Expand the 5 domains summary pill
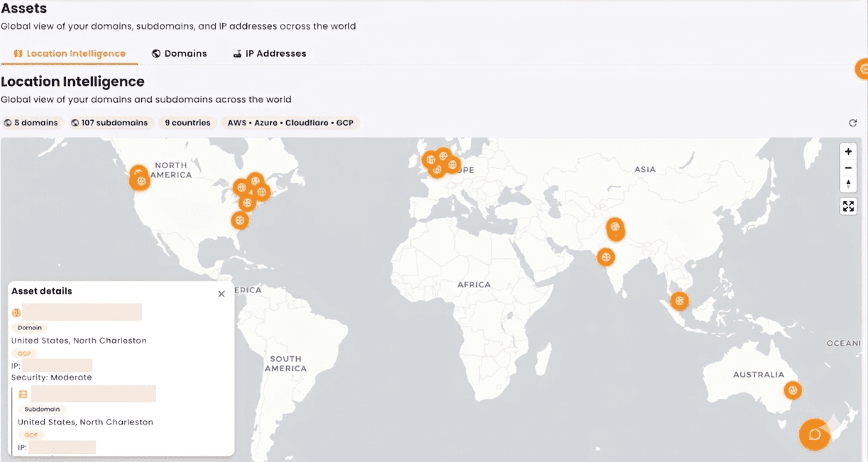 pos(33,122)
